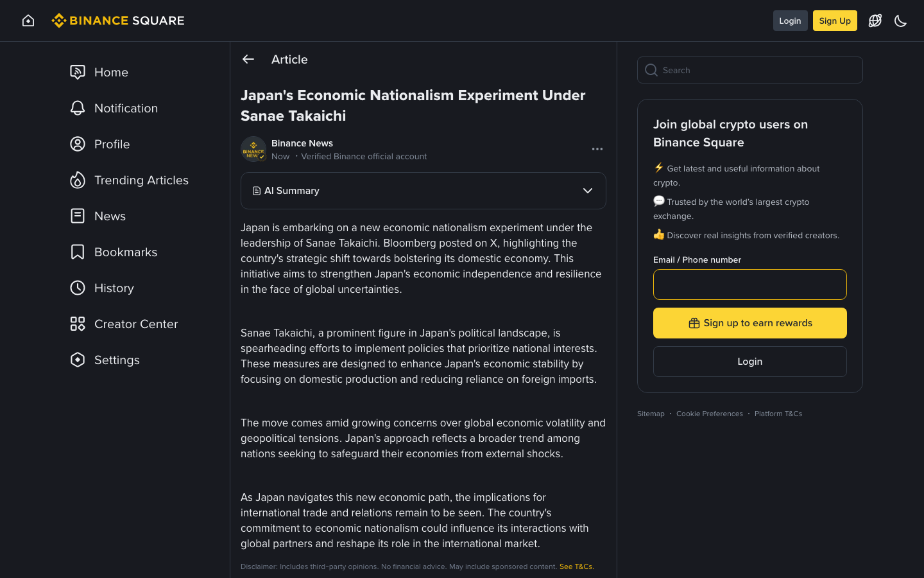Screen dimensions: 924x578
Task: View Trending Articles
Action: tap(141, 180)
